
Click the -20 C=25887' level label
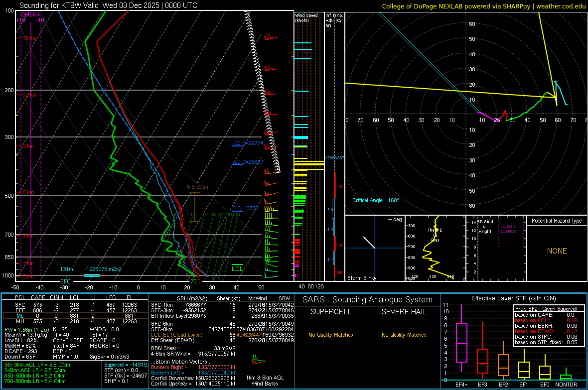(248, 162)
